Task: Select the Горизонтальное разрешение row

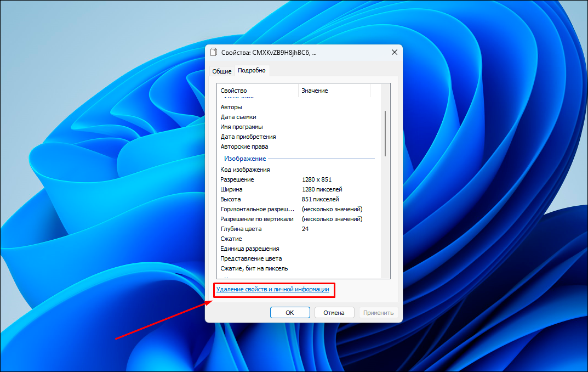Action: [299, 209]
